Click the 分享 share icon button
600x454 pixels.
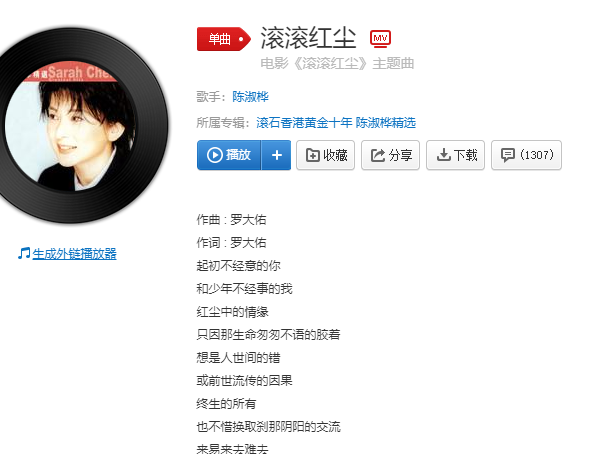point(390,155)
